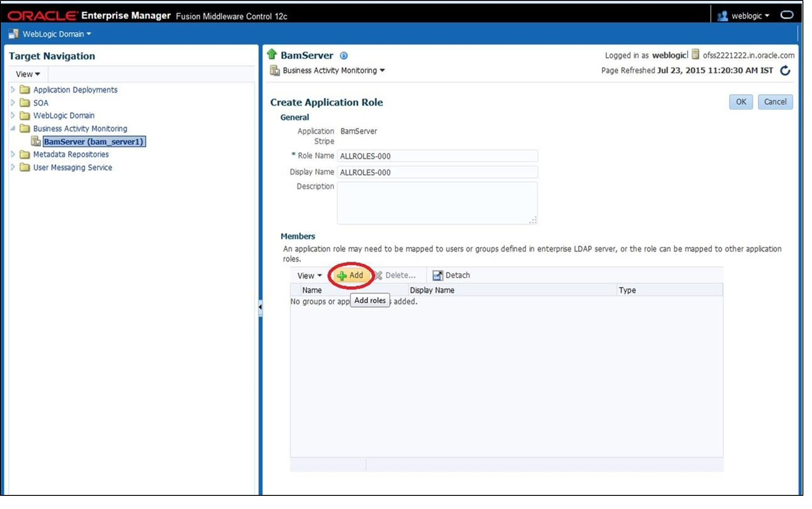Click the Description text area

tap(437, 203)
